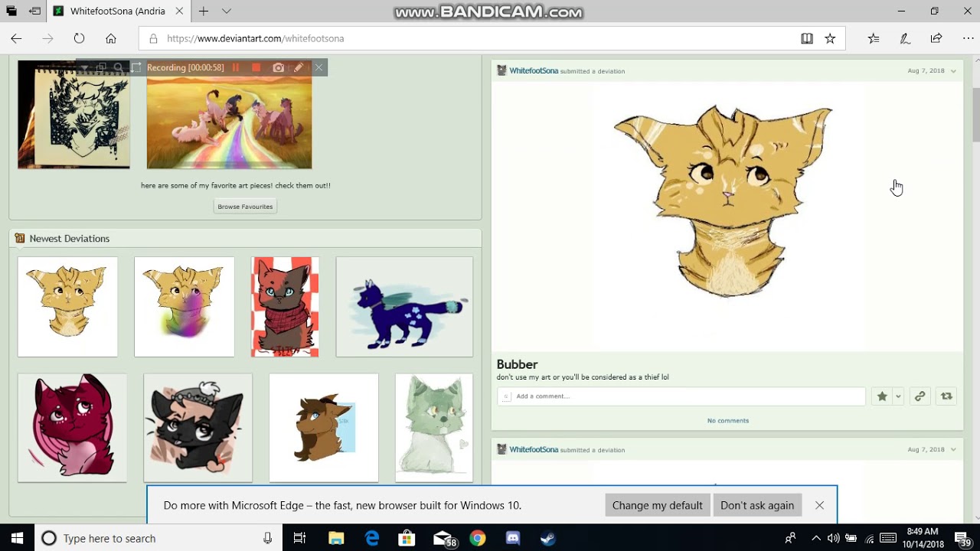Click Change my default button
Viewport: 980px width, 551px height.
point(657,505)
